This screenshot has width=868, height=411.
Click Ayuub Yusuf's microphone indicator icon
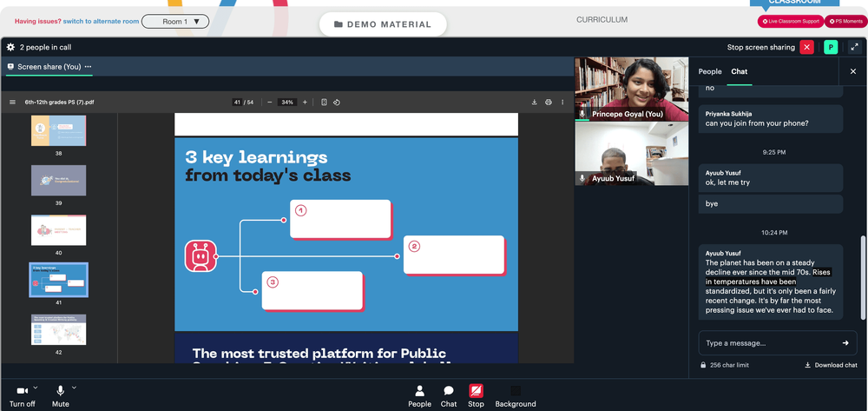tap(582, 178)
